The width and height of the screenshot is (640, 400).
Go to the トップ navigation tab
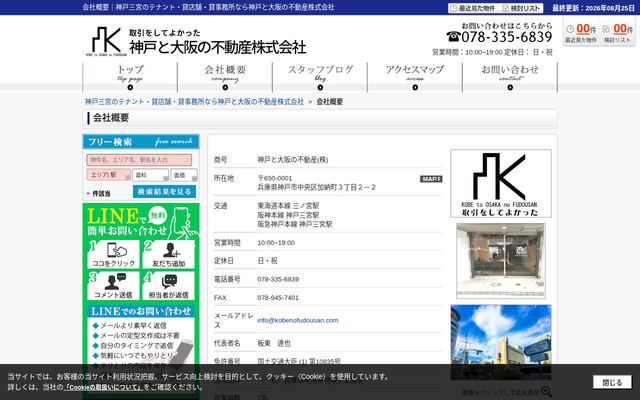(130, 77)
